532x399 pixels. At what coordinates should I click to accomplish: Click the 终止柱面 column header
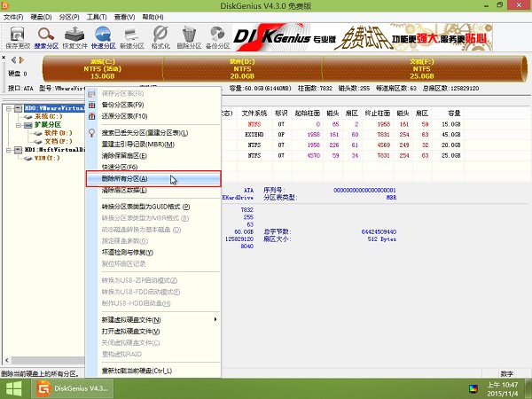[x=378, y=113]
